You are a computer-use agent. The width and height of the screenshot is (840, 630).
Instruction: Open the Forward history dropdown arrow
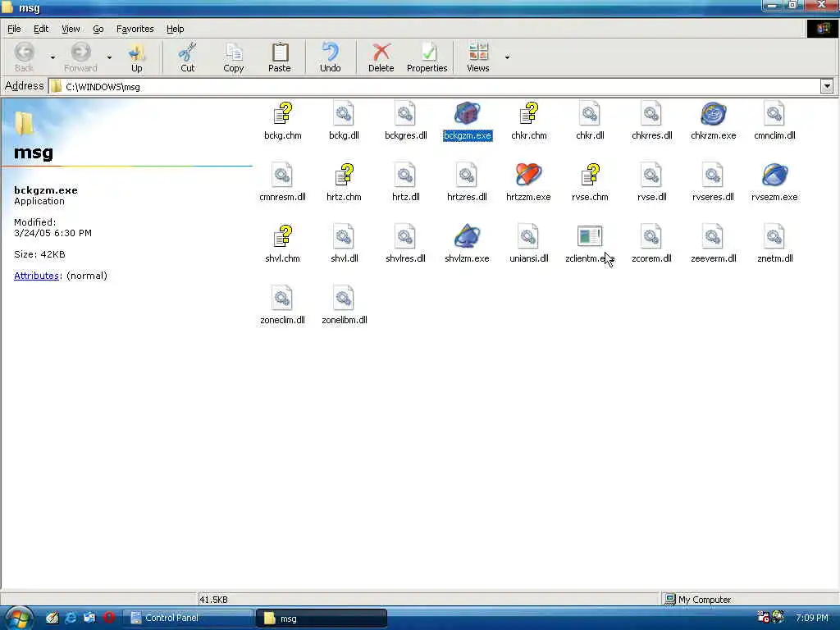109,57
